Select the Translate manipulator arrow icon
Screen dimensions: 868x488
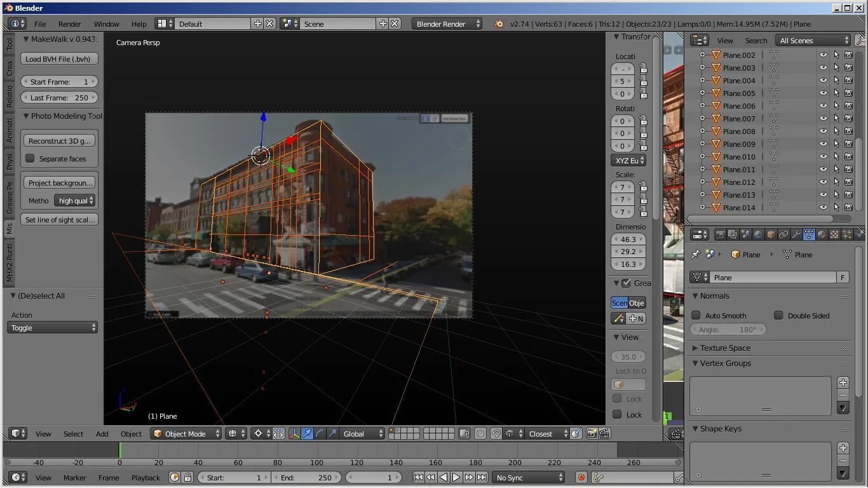[x=307, y=434]
